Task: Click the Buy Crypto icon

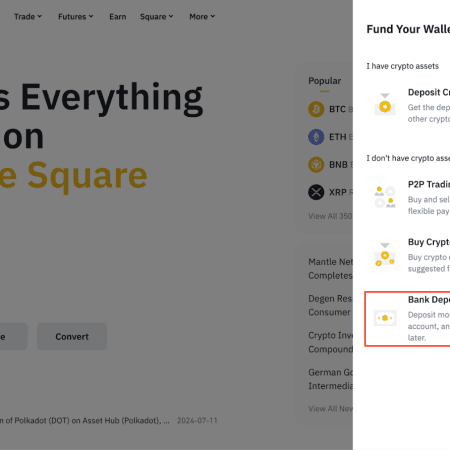Action: tap(385, 254)
